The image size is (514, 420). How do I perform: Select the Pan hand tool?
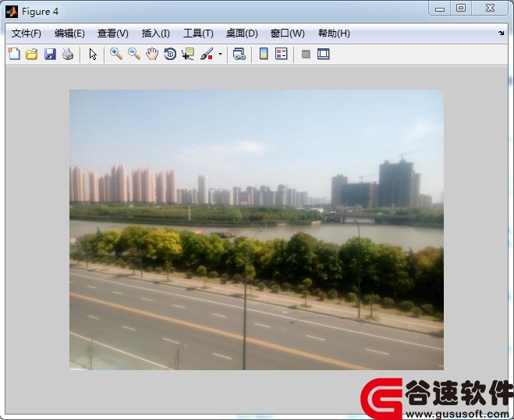pyautogui.click(x=152, y=54)
